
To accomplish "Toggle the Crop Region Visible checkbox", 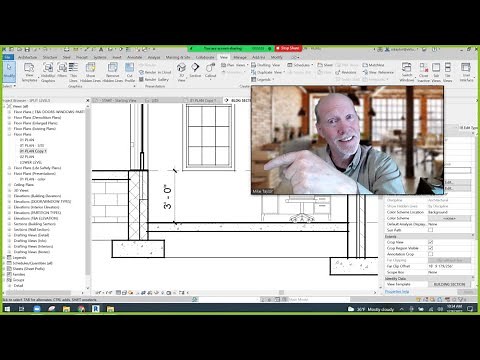I will tap(430, 248).
